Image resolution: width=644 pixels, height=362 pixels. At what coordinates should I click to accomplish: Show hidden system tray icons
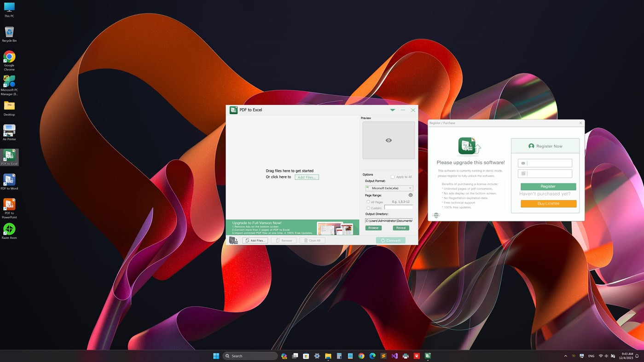click(566, 356)
